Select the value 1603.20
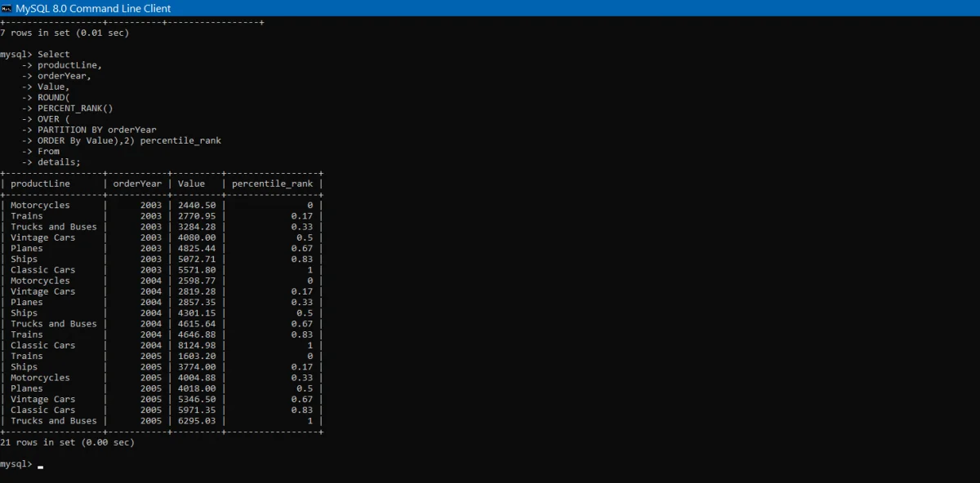Image resolution: width=980 pixels, height=483 pixels. 197,356
